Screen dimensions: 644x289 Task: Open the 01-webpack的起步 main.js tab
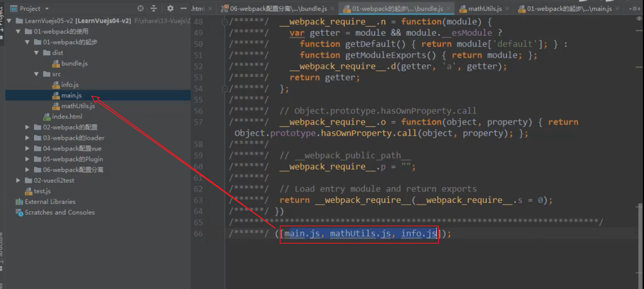pos(569,8)
